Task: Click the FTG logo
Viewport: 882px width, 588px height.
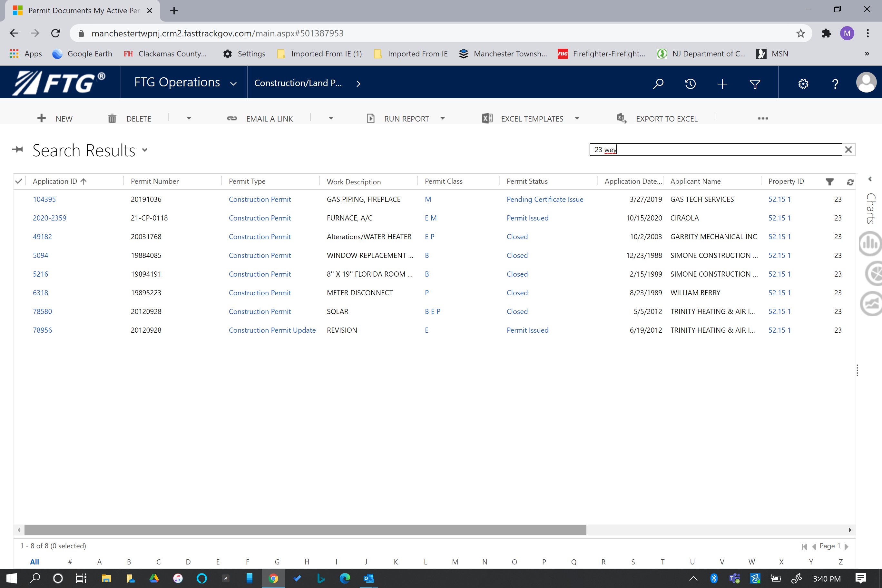Action: [59, 83]
